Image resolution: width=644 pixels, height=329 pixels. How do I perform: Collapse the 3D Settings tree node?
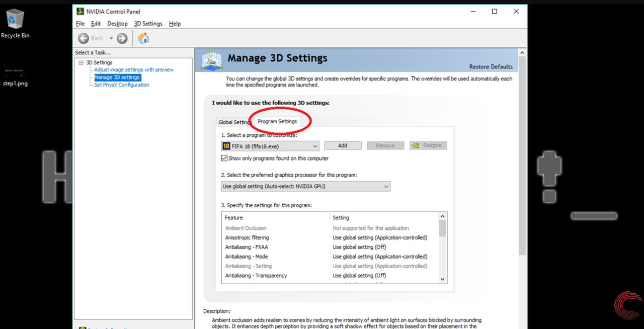(x=81, y=63)
